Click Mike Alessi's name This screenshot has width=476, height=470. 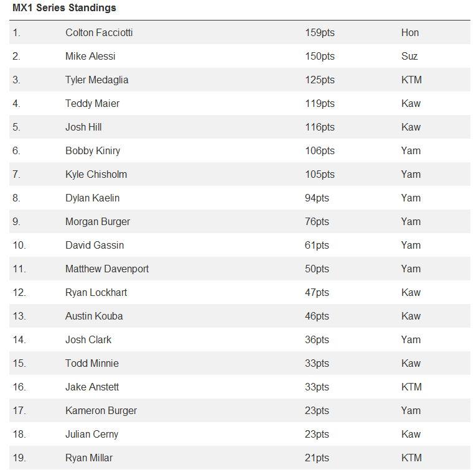point(90,56)
